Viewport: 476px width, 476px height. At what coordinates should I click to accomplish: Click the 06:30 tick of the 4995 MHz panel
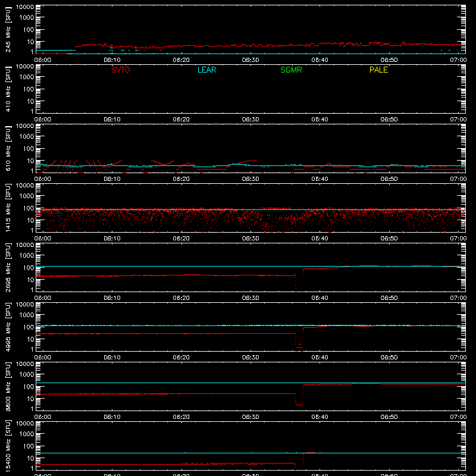tap(250, 358)
